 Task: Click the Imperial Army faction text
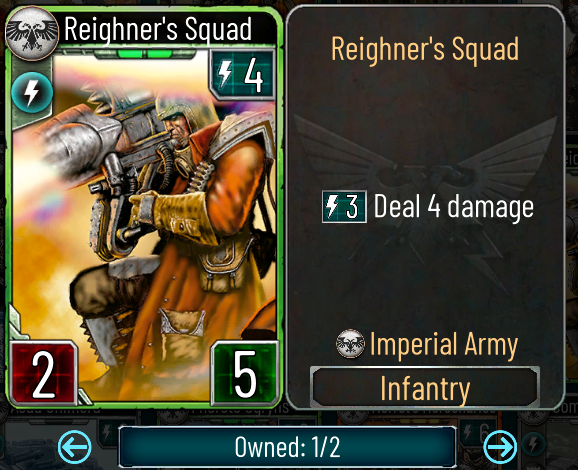tap(444, 344)
